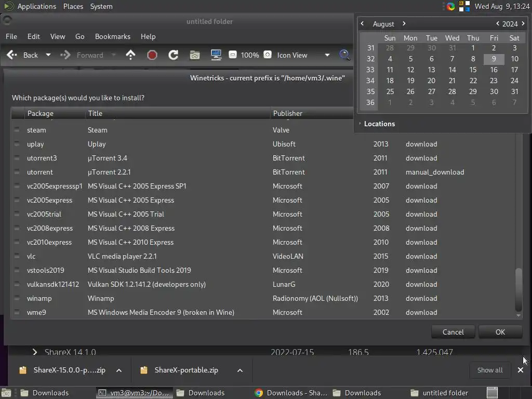Switch to Chrome Downloads taskbar item

pyautogui.click(x=291, y=393)
